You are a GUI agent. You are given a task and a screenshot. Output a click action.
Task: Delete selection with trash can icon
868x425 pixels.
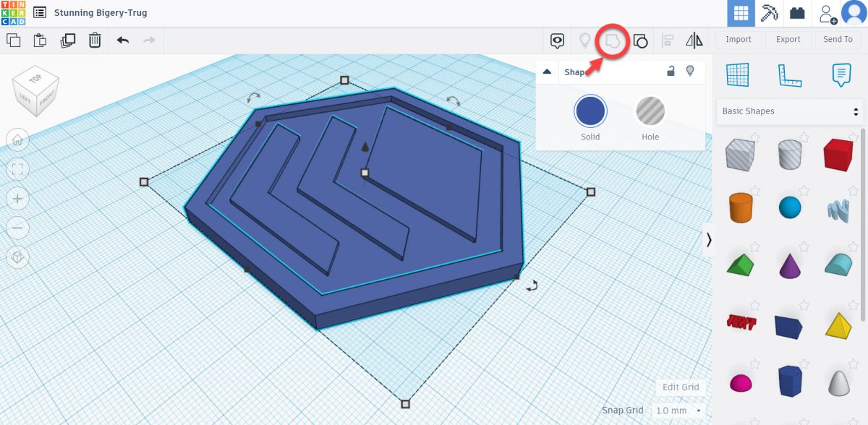(95, 40)
